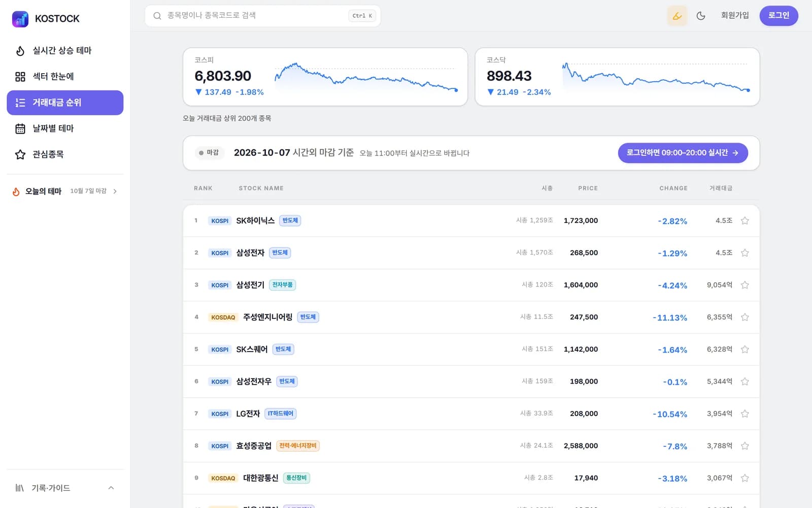Screen dimensions: 812x508
Task: Sort by CHANGE column header
Action: tap(673, 188)
